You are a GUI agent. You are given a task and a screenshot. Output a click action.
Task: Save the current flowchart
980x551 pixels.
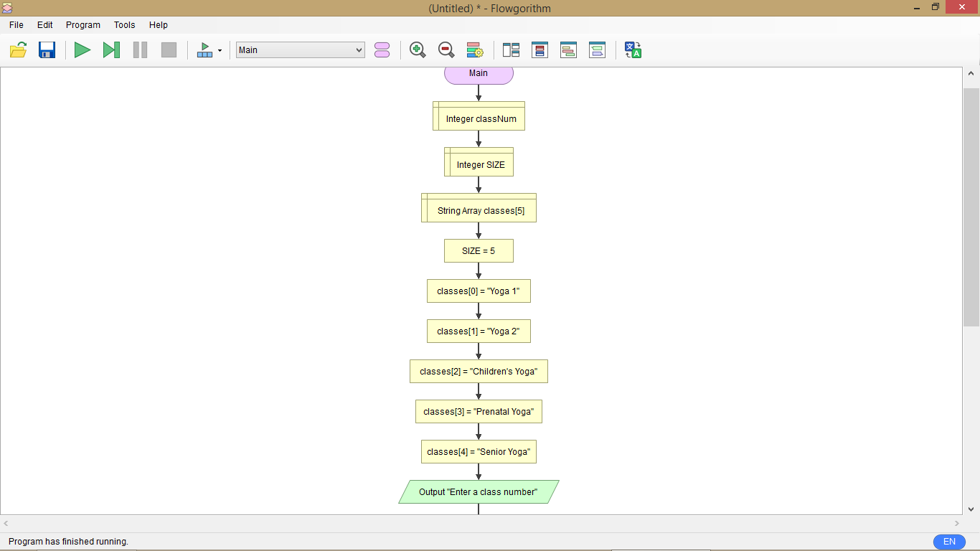[x=46, y=50]
